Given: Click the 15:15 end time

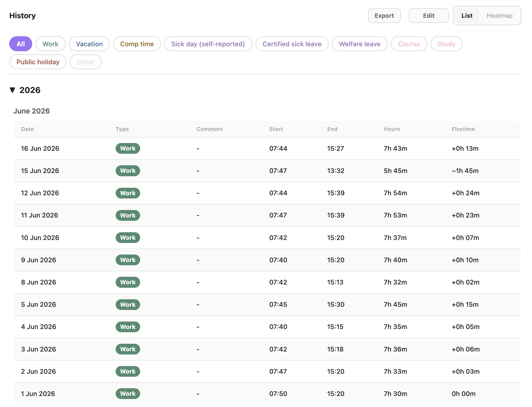Looking at the screenshot, I should click(x=335, y=327).
